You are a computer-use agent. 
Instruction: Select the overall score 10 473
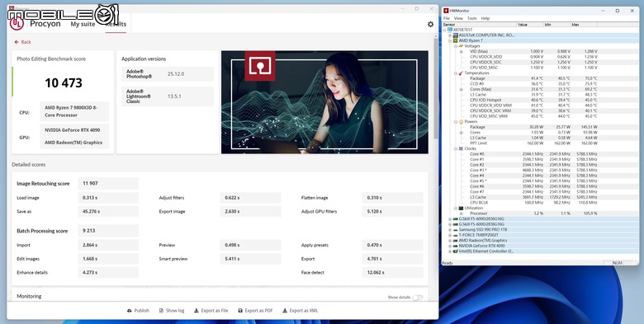pyautogui.click(x=64, y=82)
